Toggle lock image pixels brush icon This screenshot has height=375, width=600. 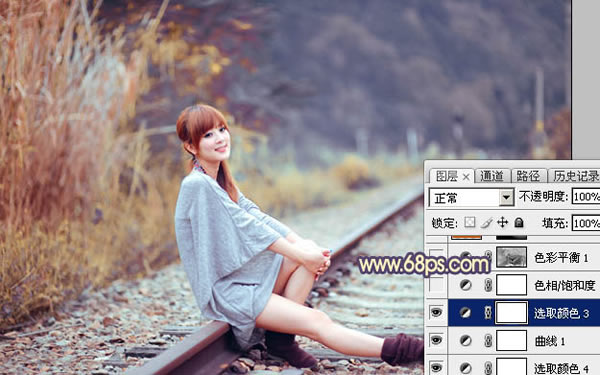pyautogui.click(x=486, y=222)
